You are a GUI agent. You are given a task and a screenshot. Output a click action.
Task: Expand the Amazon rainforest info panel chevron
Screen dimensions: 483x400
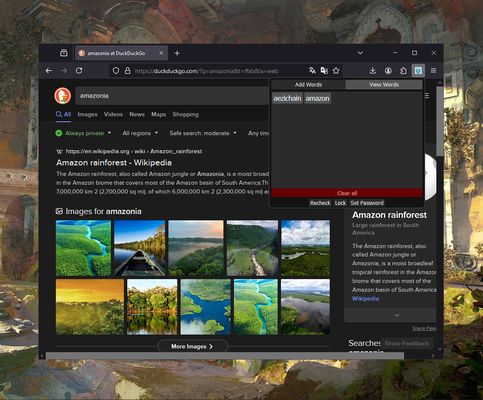tap(397, 315)
